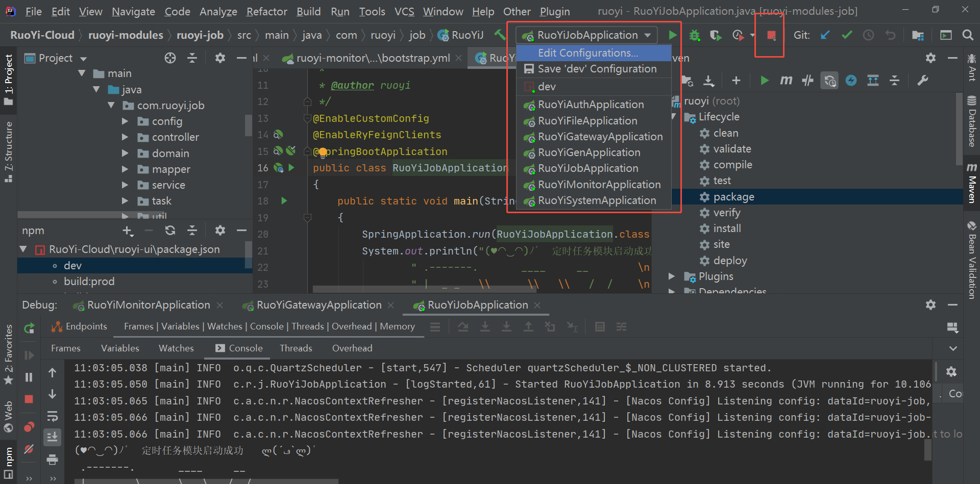Toggle Maven skip tests lightning icon

[x=851, y=81]
